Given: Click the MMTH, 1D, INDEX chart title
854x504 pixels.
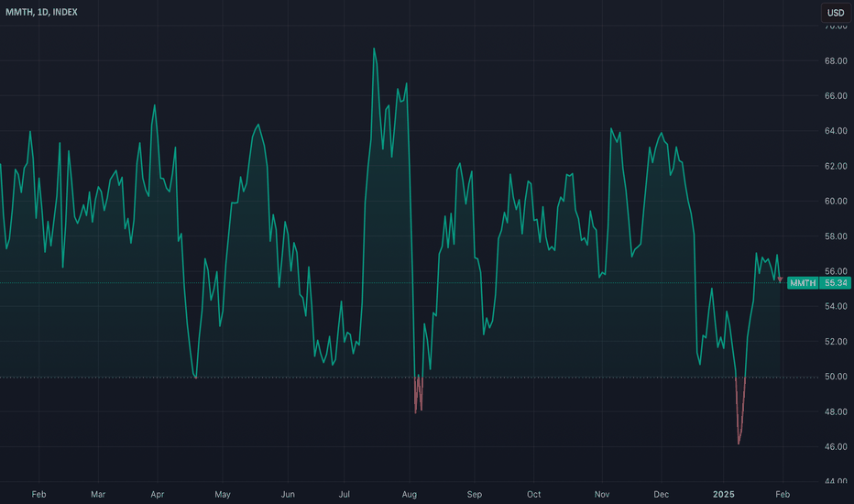Looking at the screenshot, I should (x=41, y=12).
